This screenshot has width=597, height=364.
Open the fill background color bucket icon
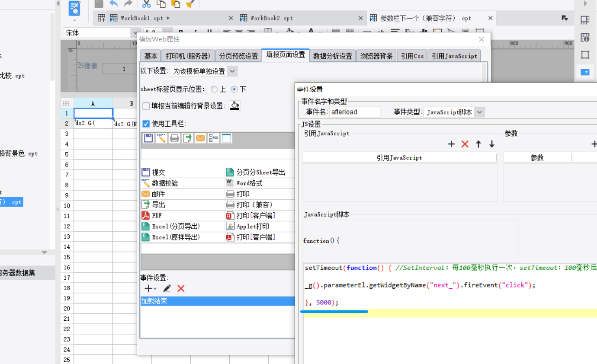pyautogui.click(x=234, y=106)
